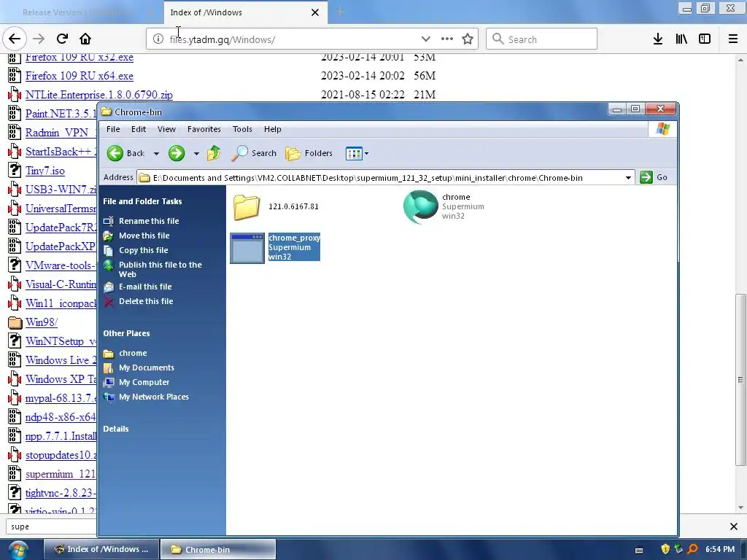Click the security shield tray icon

665,549
